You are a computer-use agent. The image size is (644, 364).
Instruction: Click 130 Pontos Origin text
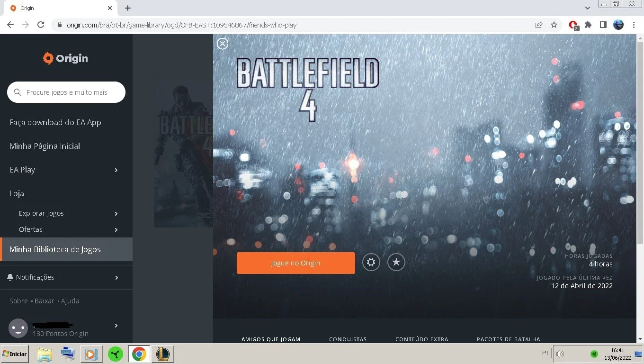click(x=61, y=334)
